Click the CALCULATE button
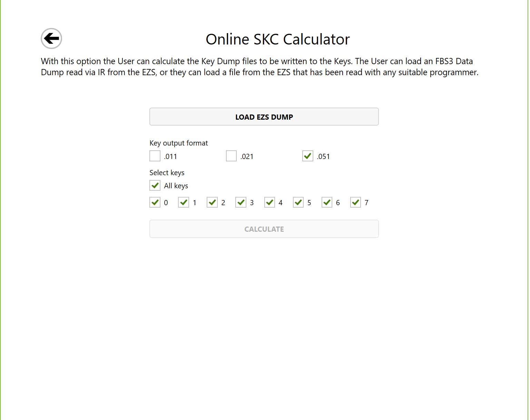This screenshot has height=420, width=530. coord(264,229)
